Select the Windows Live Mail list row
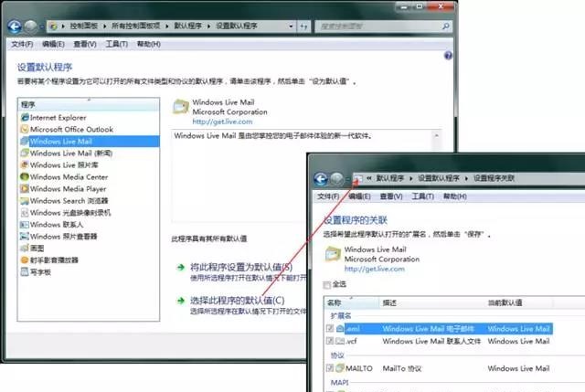585x392 pixels. tap(90, 142)
